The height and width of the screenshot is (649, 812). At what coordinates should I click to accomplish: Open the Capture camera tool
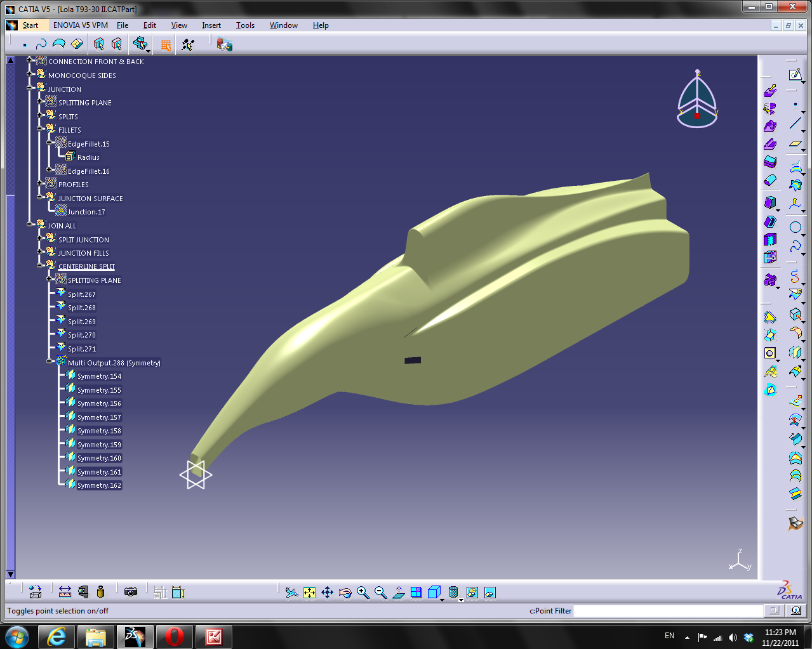(131, 592)
